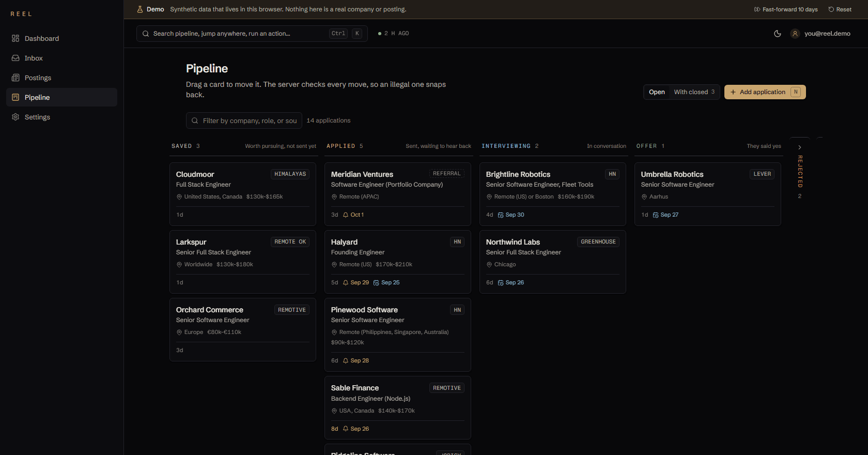Select the Pipeline board icon
This screenshot has width=868, height=455.
click(16, 97)
